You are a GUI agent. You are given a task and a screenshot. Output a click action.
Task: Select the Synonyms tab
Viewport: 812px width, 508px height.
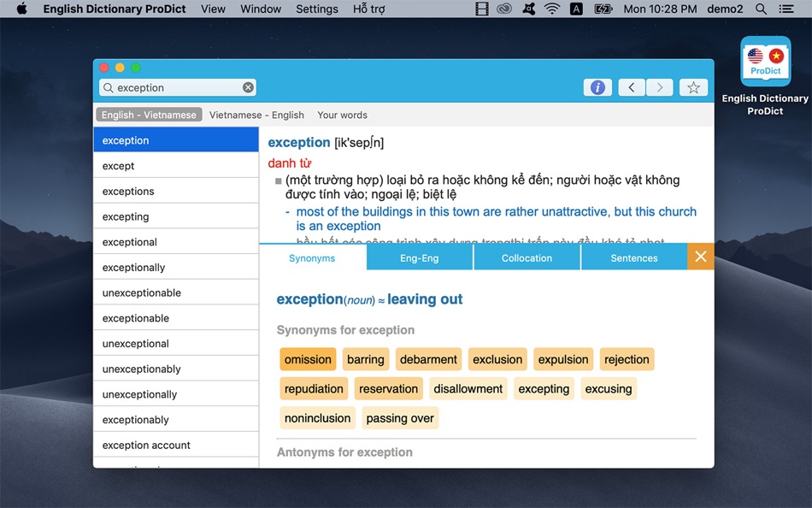pyautogui.click(x=312, y=258)
